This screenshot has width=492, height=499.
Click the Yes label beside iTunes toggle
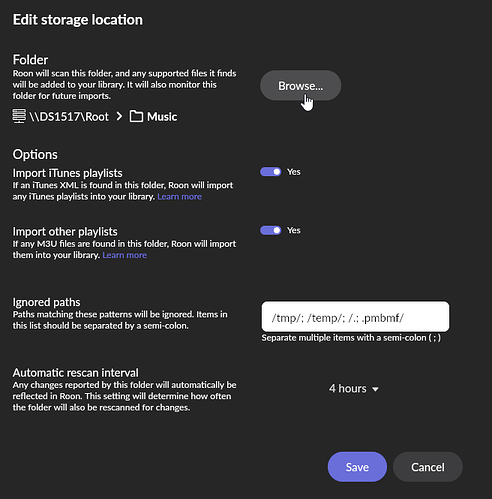(294, 172)
